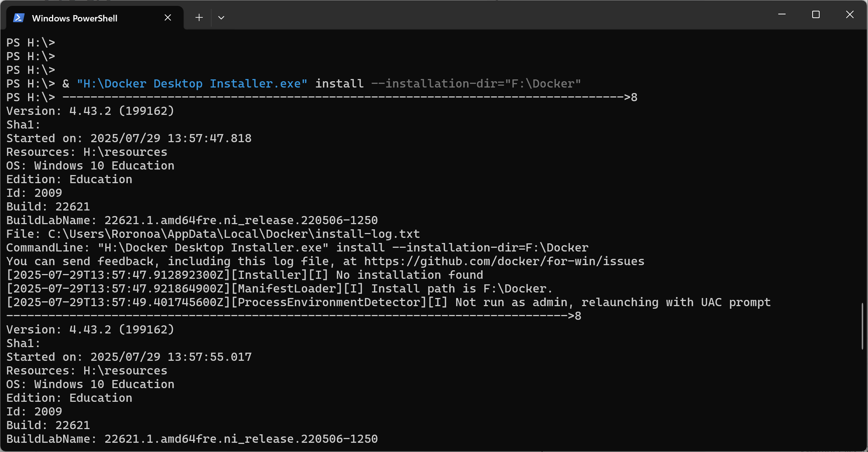Screen dimensions: 868x452
Task: Open a new tab with plus button
Action: pos(199,17)
